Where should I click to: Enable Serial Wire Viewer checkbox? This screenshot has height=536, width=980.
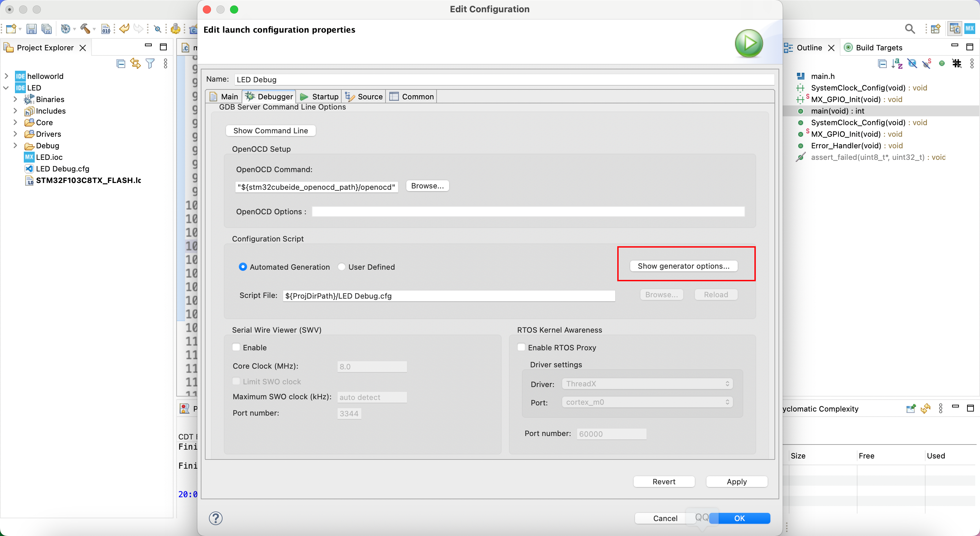point(236,347)
